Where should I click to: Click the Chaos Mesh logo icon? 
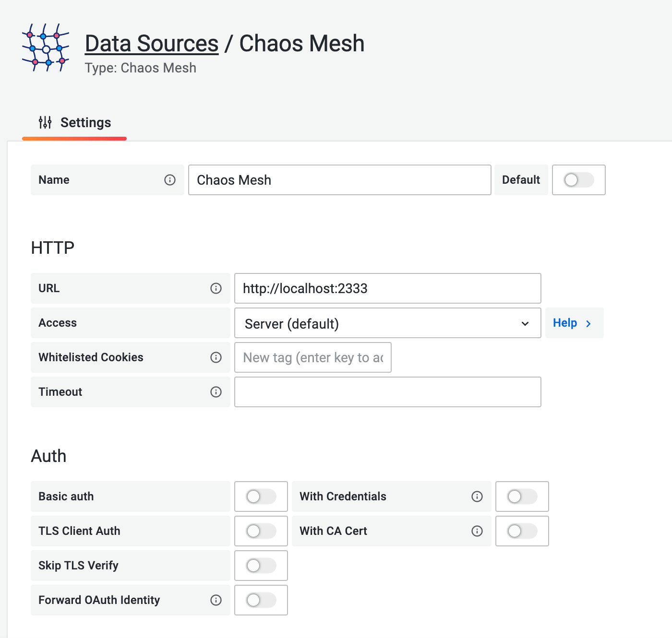[x=46, y=48]
